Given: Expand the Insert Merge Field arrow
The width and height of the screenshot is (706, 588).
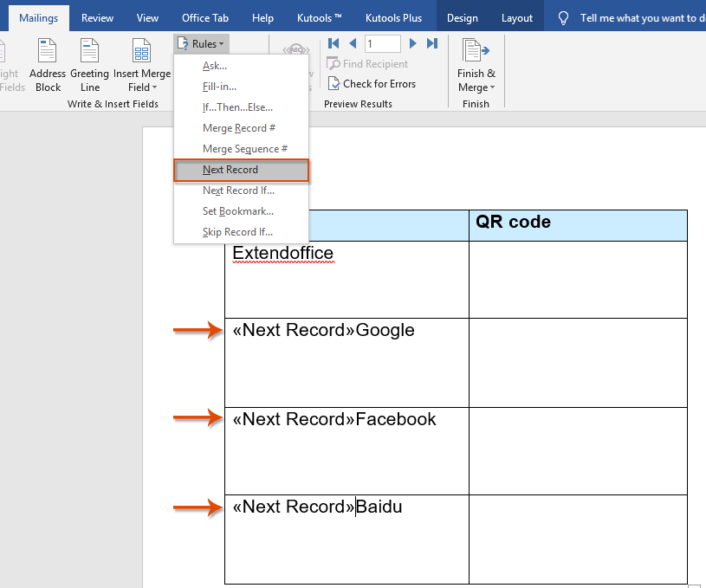Looking at the screenshot, I should click(x=154, y=87).
